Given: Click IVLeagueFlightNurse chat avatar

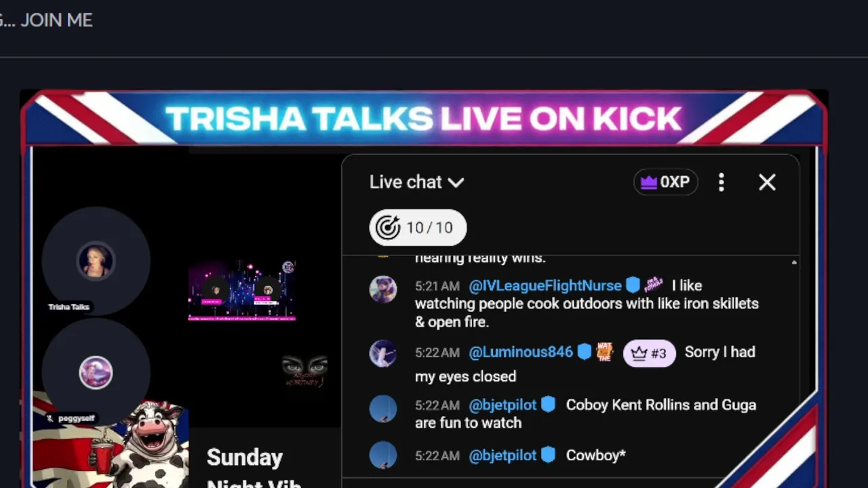Looking at the screenshot, I should click(383, 289).
